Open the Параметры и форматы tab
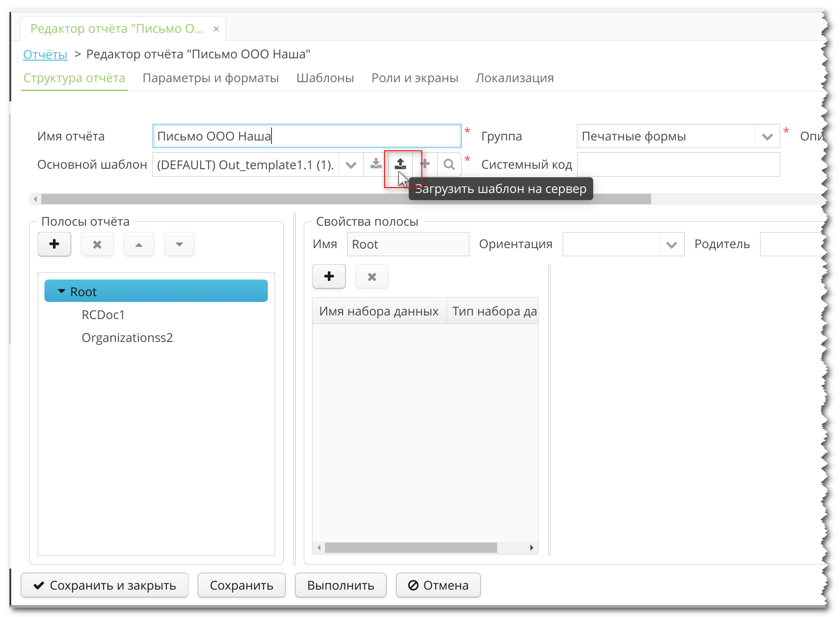 point(210,78)
